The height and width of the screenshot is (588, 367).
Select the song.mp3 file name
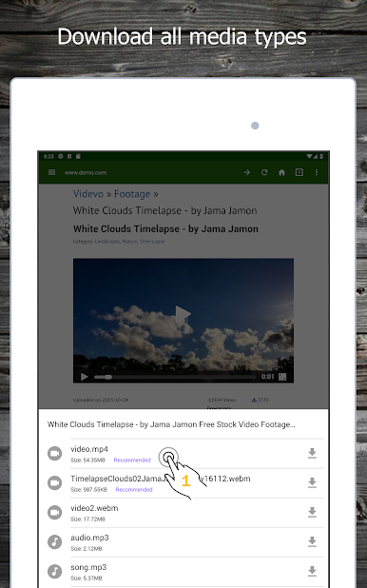(x=88, y=567)
